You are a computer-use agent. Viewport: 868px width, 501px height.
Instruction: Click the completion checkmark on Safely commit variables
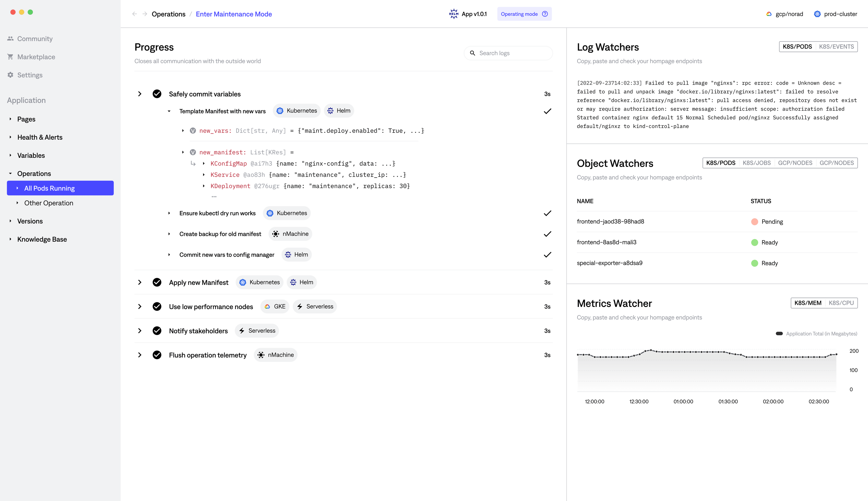pos(157,94)
